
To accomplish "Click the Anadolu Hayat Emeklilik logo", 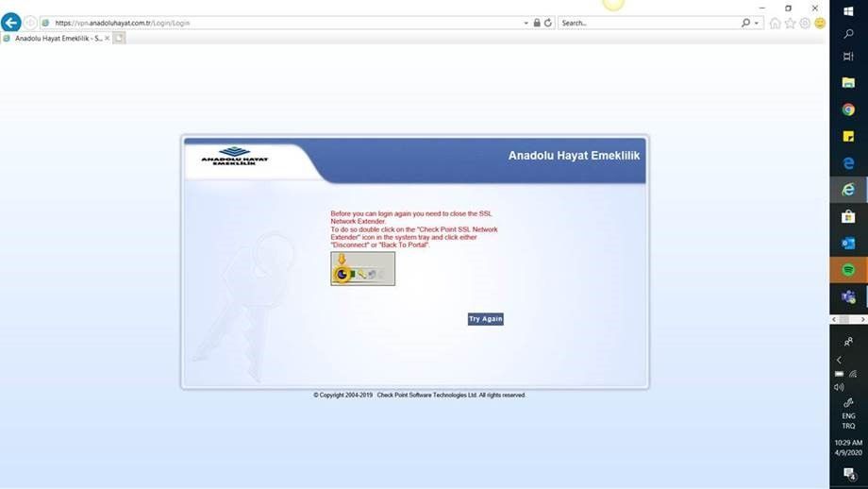I will [235, 157].
